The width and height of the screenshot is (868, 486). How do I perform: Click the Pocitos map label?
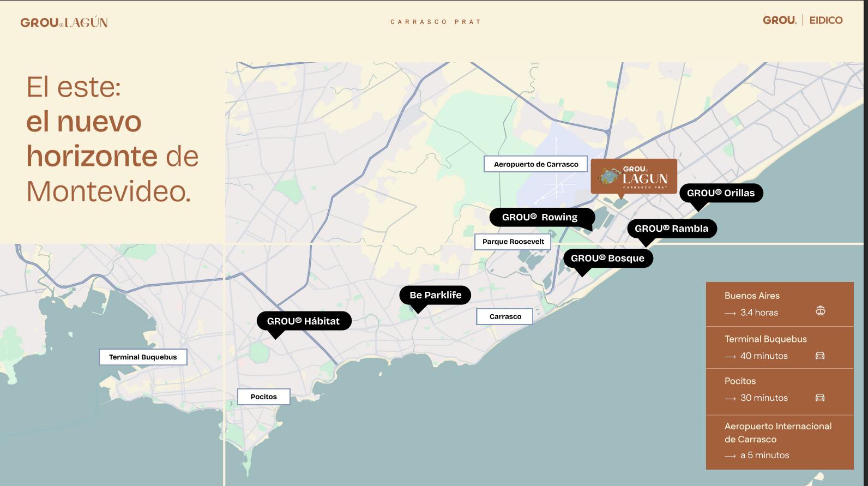click(x=264, y=397)
